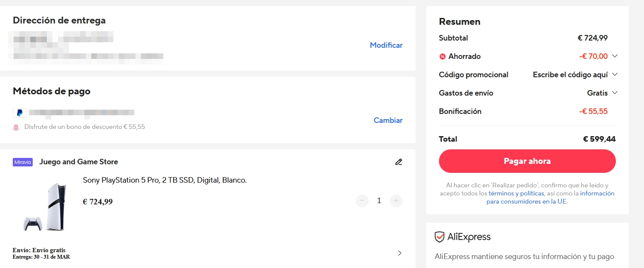This screenshot has height=268, width=644.
Task: Open información para consumidores en la UE link
Action: click(x=550, y=197)
